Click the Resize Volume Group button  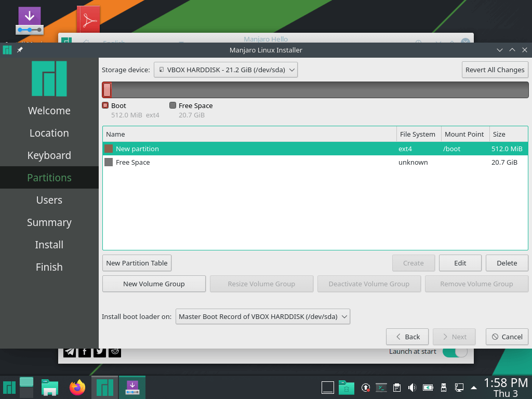click(261, 284)
